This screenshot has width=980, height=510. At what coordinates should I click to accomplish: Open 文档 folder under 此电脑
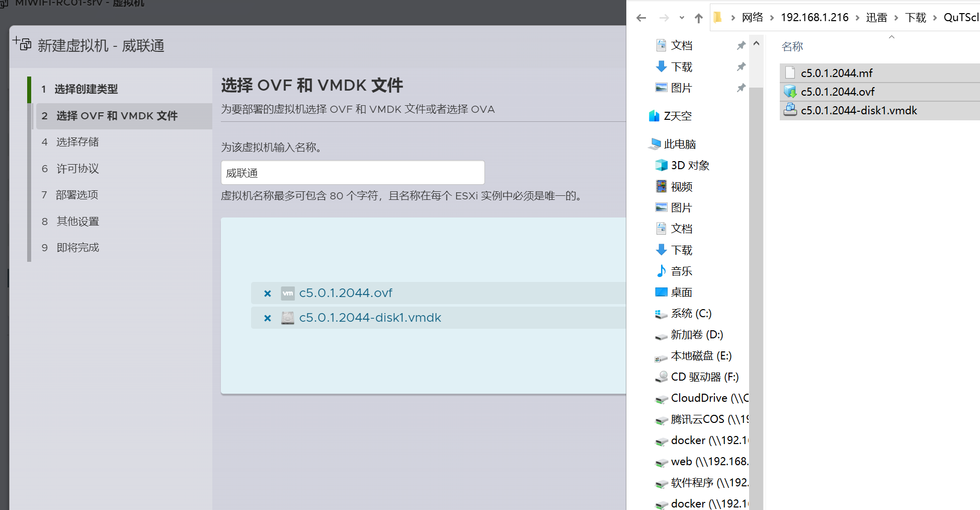(x=681, y=229)
